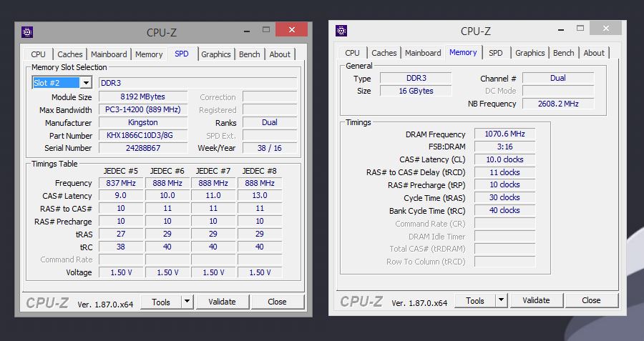The width and height of the screenshot is (644, 341).
Task: Switch to CPU tab in left window
Action: 38,54
